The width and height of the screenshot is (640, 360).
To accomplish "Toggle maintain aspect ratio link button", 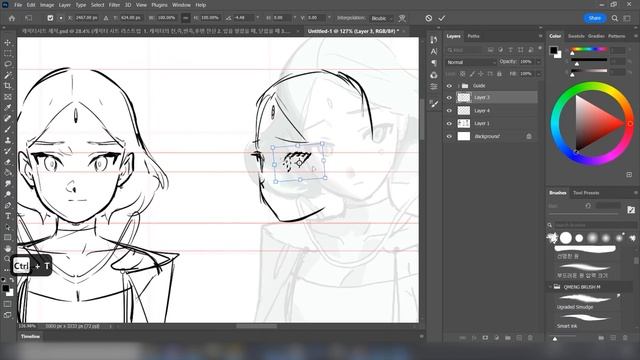I will click(186, 18).
